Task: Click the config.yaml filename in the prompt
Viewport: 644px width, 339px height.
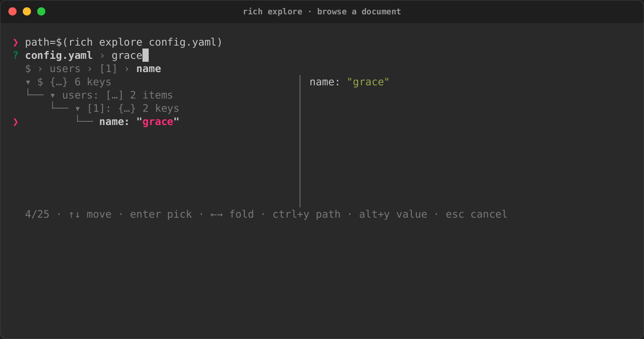Action: click(x=59, y=56)
